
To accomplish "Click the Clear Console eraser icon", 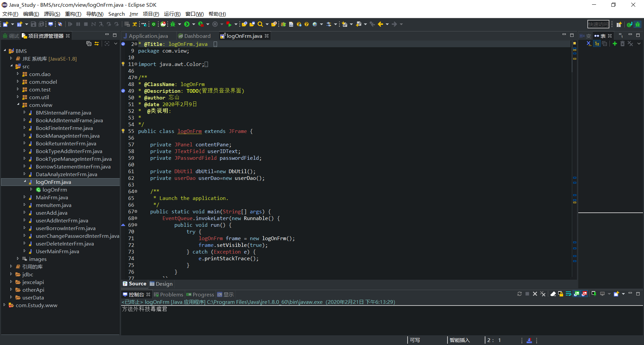I will click(x=553, y=294).
